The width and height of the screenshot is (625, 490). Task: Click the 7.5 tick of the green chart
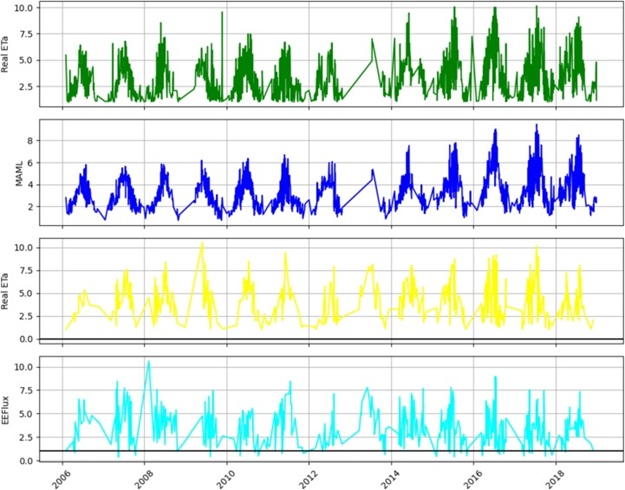28,34
